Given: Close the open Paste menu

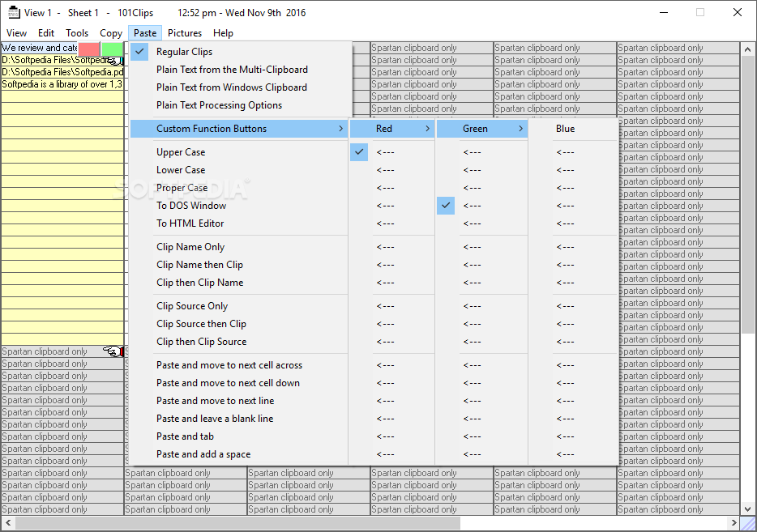Looking at the screenshot, I should [145, 33].
